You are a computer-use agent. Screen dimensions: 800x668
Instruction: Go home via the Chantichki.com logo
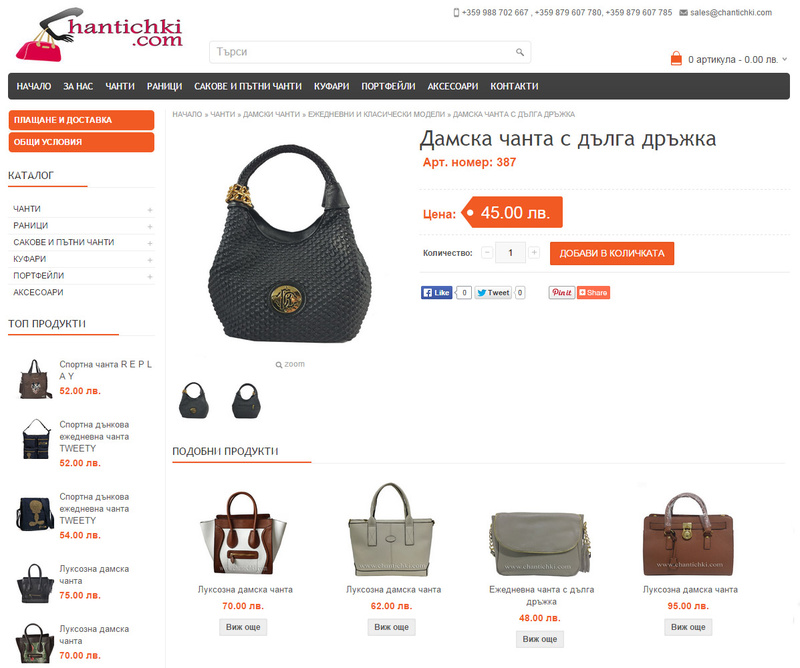point(99,35)
